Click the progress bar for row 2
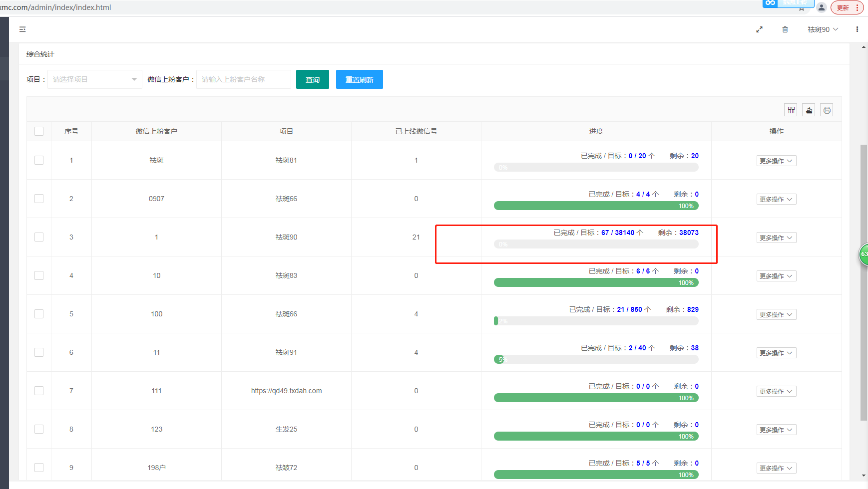868x489 pixels. (596, 206)
